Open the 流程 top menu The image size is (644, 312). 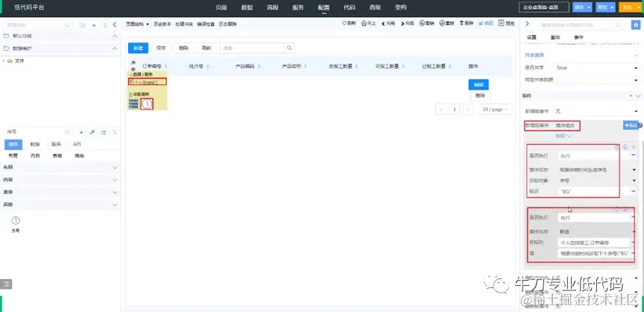272,7
